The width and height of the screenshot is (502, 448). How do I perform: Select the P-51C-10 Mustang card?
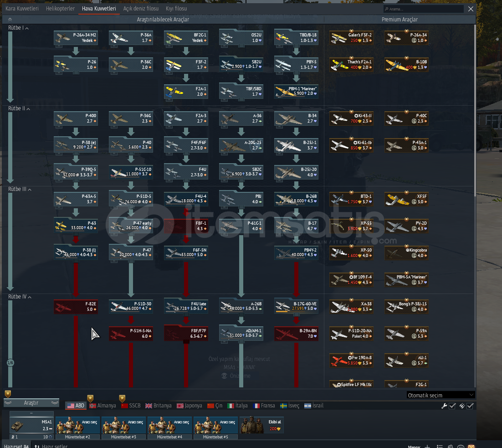pos(131,172)
